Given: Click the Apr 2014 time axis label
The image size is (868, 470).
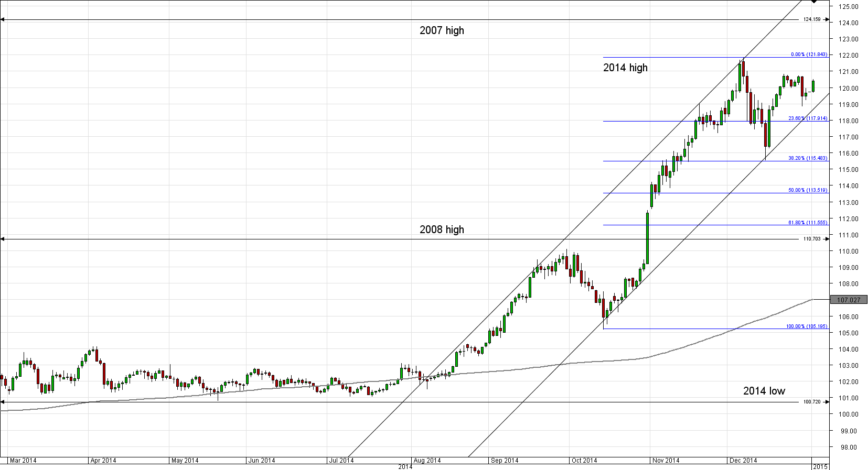Looking at the screenshot, I should click(103, 461).
